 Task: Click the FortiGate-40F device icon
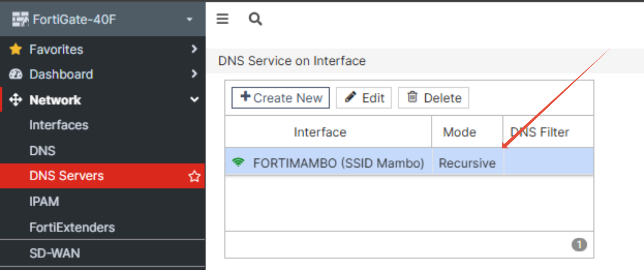[x=21, y=19]
